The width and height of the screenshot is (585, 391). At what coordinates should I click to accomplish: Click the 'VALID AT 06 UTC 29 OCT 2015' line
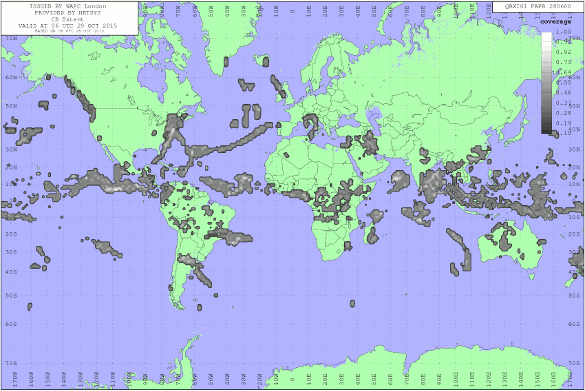(68, 26)
